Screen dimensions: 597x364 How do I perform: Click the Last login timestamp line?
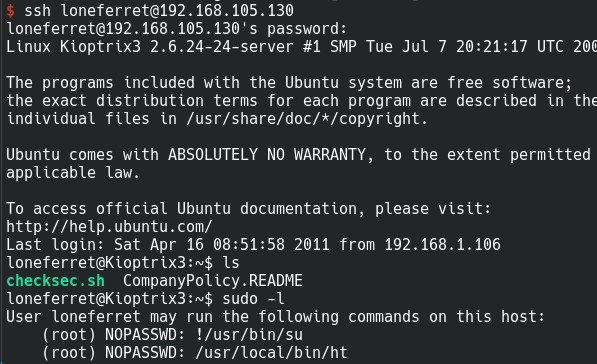pos(253,244)
